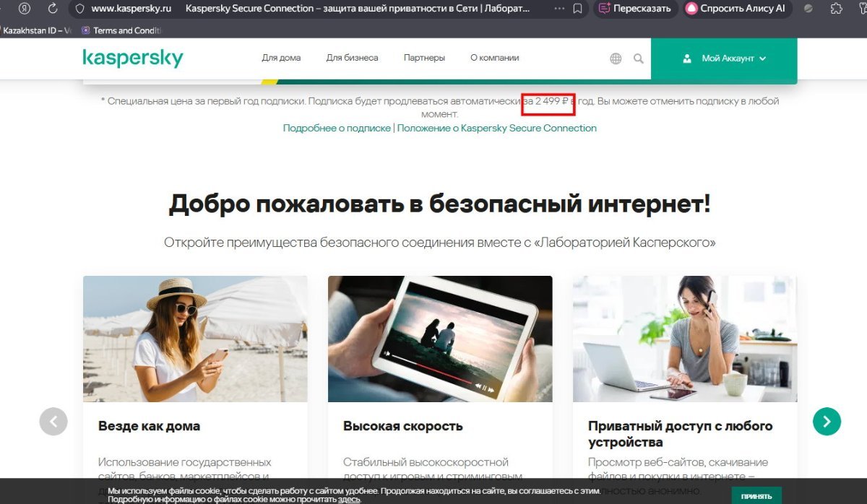Viewport: 867px width, 504px height.
Task: Expand the Мой Аккаунт dropdown
Action: (724, 58)
